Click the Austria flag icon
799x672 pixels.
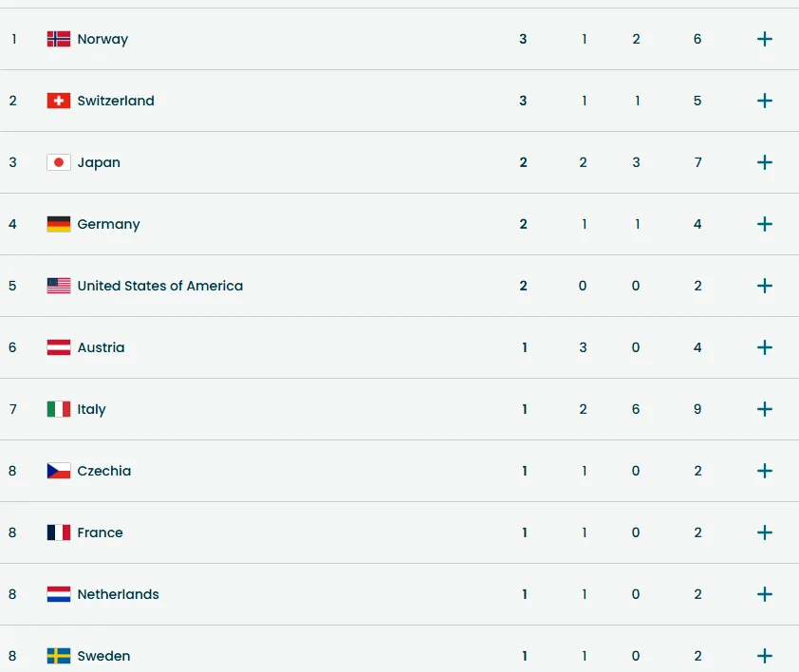click(59, 347)
